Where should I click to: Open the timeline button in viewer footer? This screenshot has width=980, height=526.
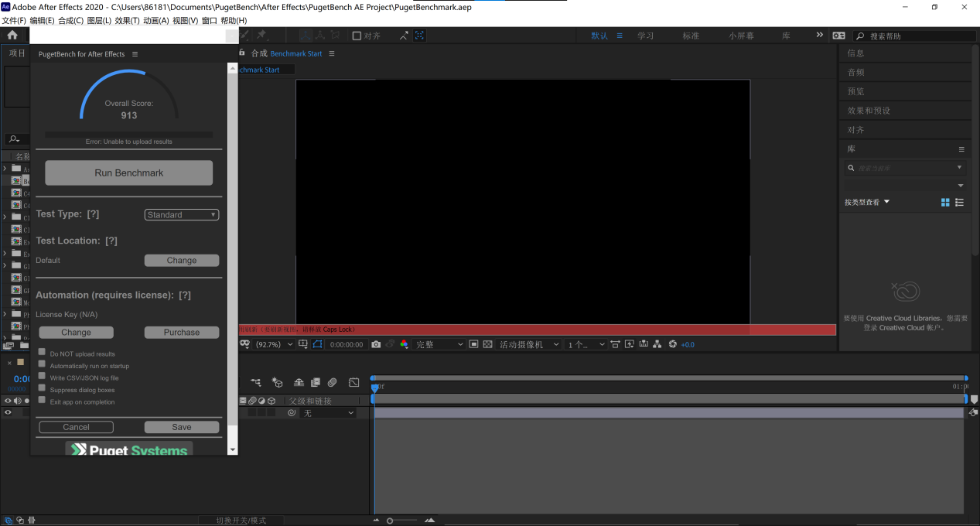coord(644,344)
